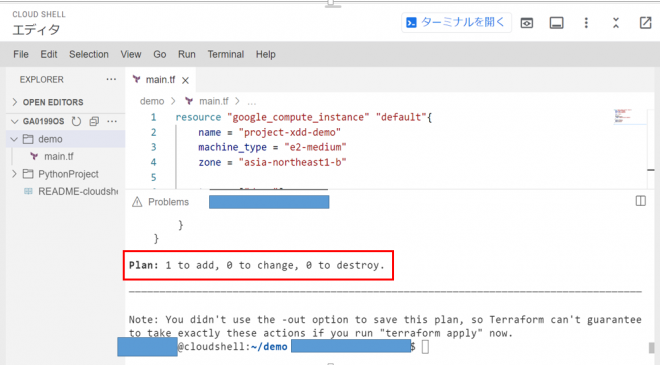Select main.tf in the file tree
660x365 pixels.
point(59,157)
